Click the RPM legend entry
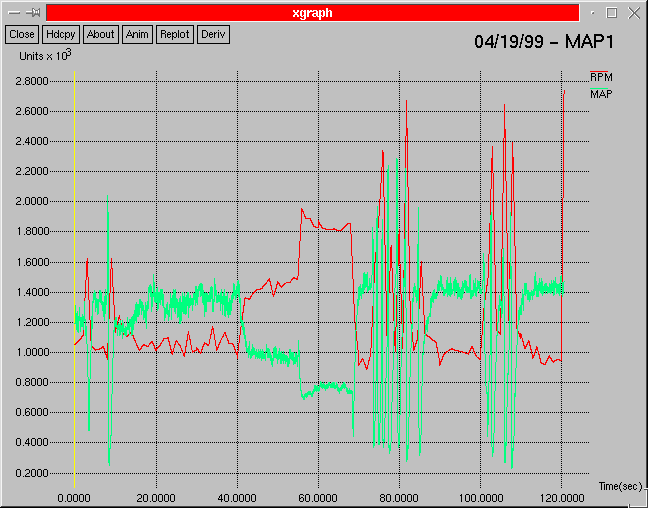This screenshot has height=508, width=648. coord(601,76)
